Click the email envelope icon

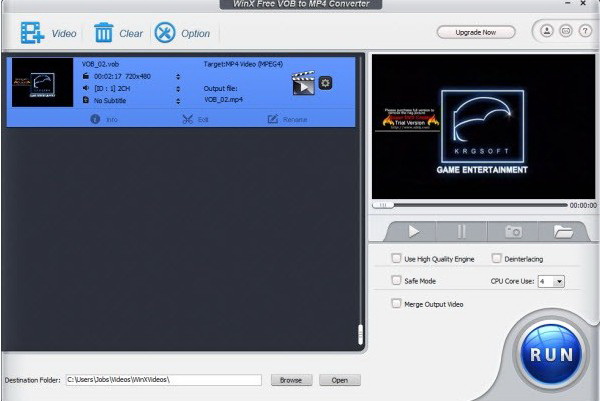tap(566, 31)
